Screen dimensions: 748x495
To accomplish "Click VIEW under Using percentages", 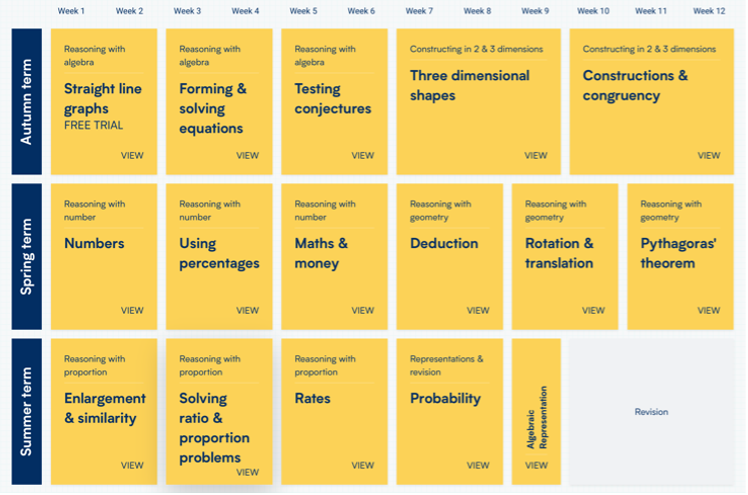I will point(247,310).
